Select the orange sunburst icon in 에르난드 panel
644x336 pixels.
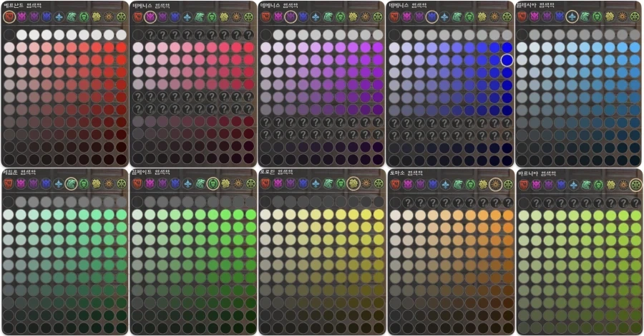pos(109,17)
